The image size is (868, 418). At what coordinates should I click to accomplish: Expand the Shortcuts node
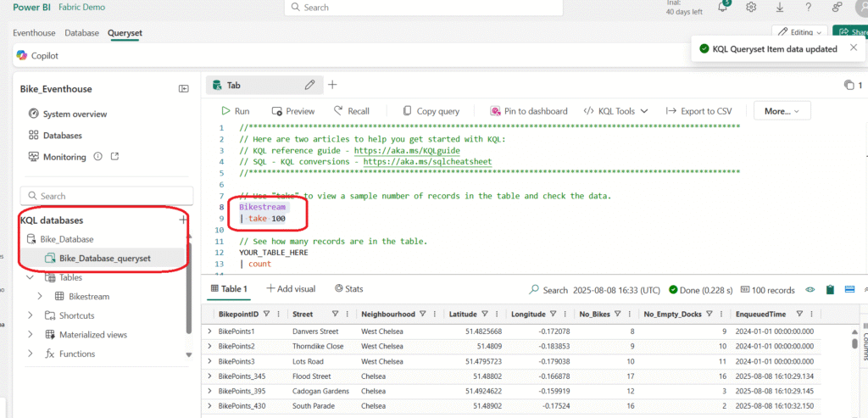pos(30,315)
